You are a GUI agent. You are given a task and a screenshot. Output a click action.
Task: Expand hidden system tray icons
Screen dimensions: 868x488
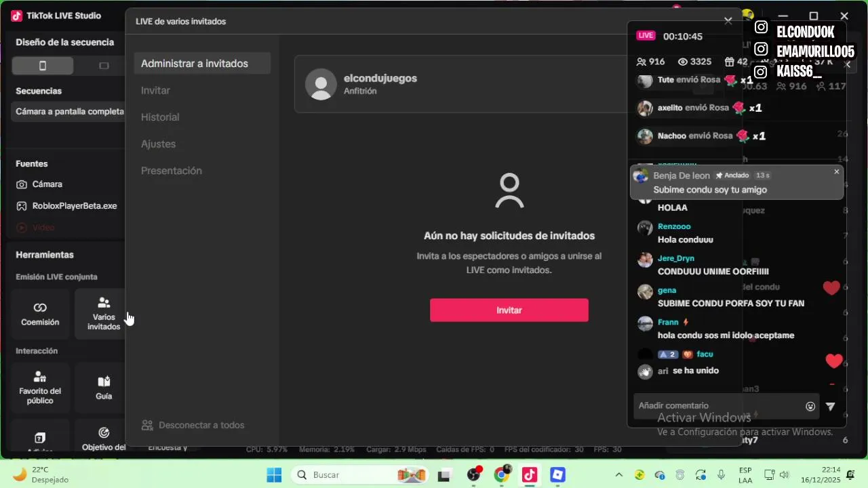tap(619, 475)
